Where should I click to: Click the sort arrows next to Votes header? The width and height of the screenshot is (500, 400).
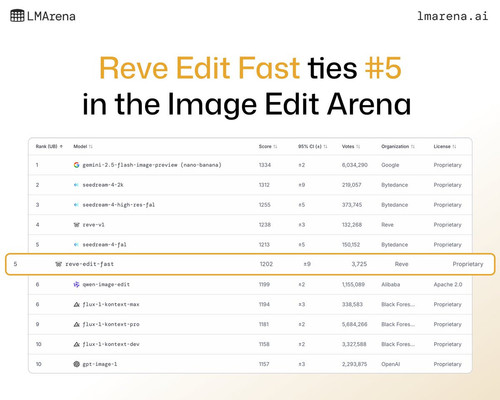point(358,146)
